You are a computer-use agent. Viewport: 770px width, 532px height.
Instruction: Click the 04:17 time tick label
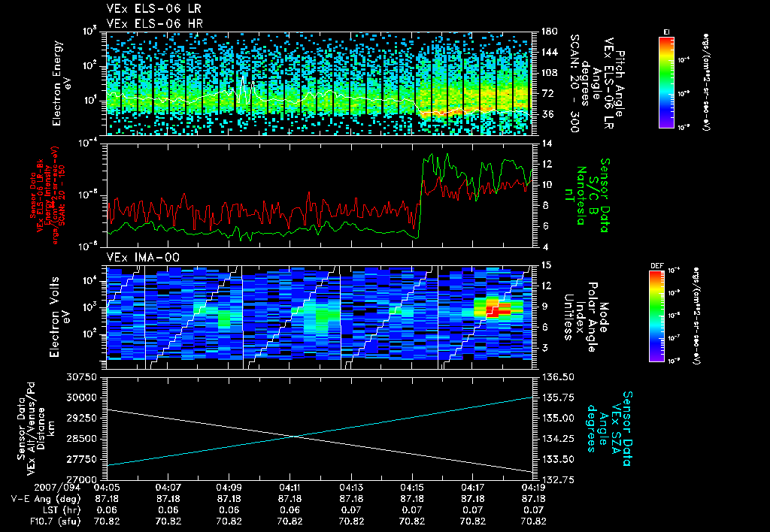[x=472, y=488]
